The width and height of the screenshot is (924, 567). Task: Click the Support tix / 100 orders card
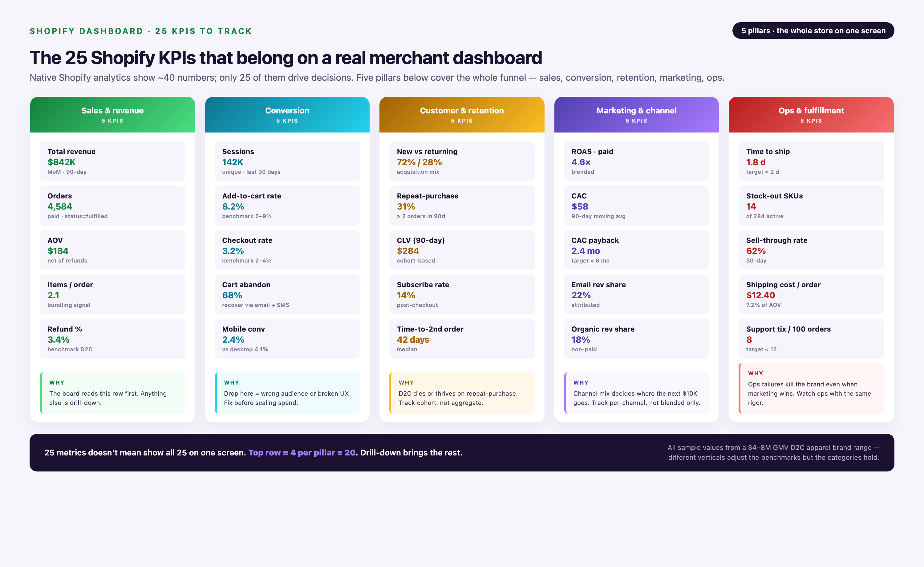click(x=811, y=338)
